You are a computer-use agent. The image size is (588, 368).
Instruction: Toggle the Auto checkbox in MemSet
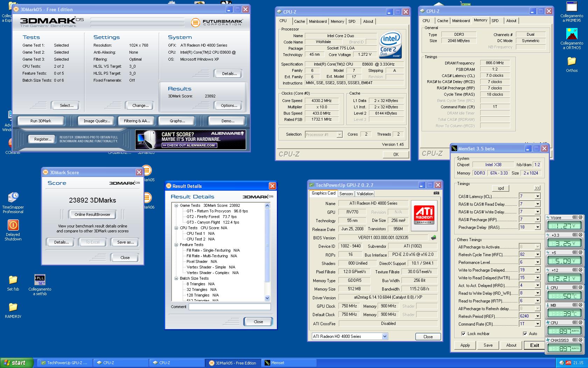[x=525, y=334]
